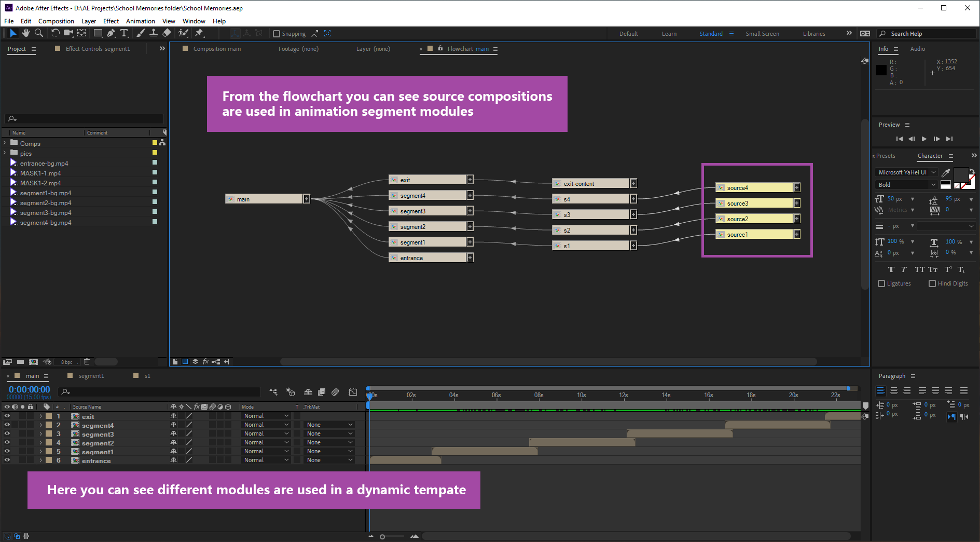Switch to the Small Screen workspace
The height and width of the screenshot is (542, 980).
[x=763, y=34]
